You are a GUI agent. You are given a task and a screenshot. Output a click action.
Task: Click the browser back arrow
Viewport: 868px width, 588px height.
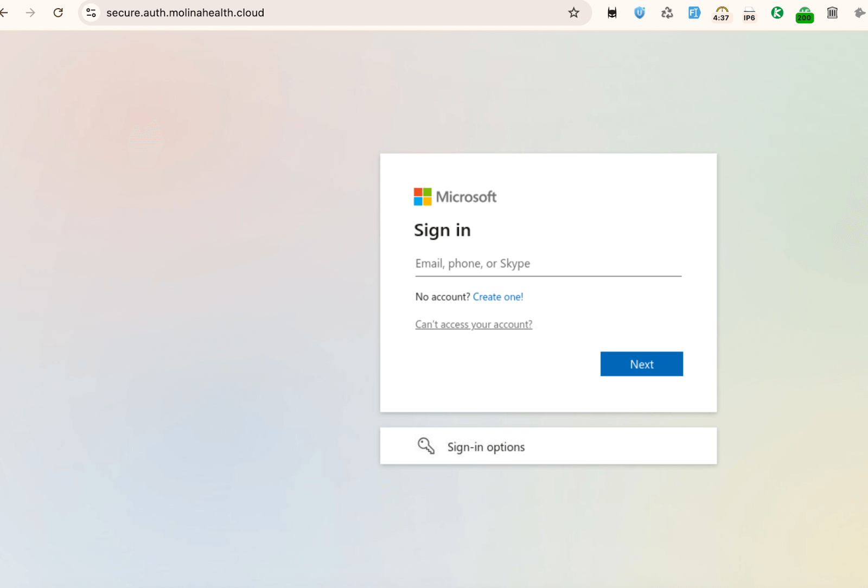point(4,12)
